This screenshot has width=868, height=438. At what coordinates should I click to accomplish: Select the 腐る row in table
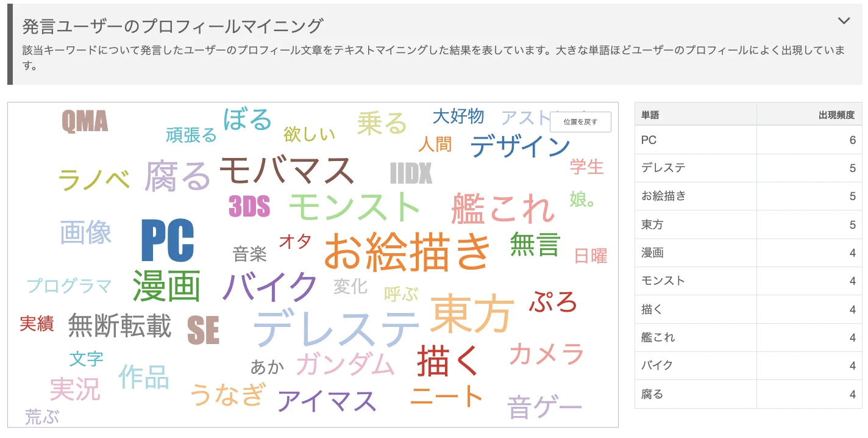coord(749,394)
